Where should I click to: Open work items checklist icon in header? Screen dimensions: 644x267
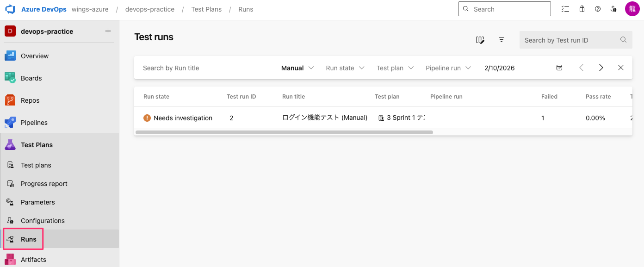(x=565, y=9)
